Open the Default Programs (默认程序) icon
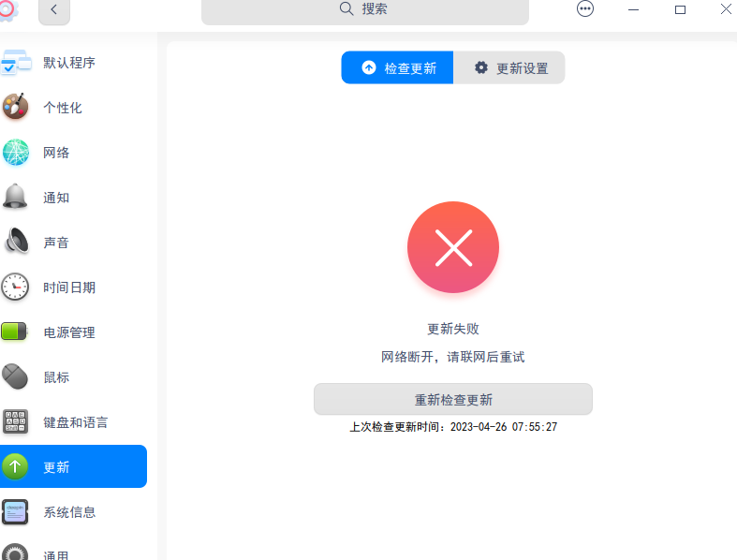This screenshot has width=737, height=560. [x=16, y=63]
